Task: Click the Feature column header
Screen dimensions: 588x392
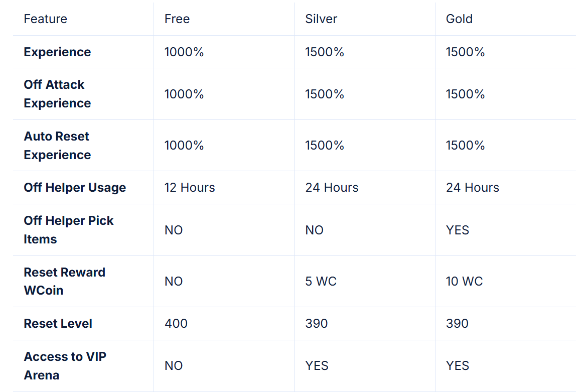Action: pyautogui.click(x=45, y=19)
